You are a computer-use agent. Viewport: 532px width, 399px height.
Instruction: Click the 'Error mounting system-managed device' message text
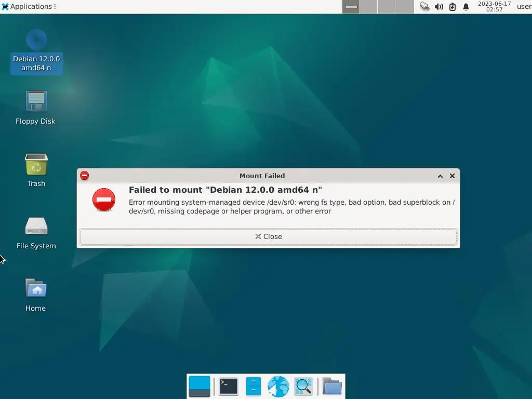tap(292, 207)
